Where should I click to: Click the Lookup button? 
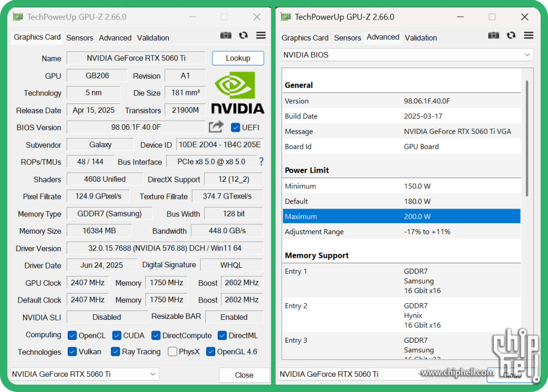pos(238,58)
